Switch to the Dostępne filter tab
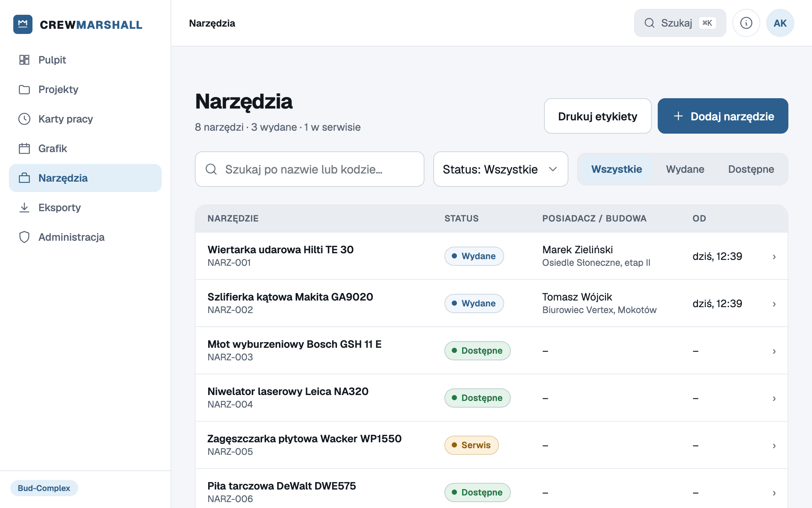 751,169
